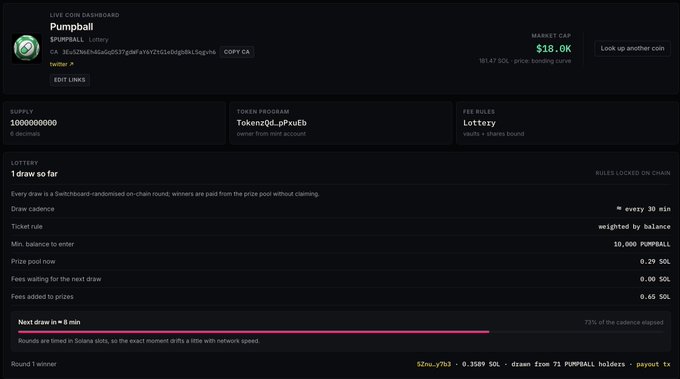Select the $18.0K market cap value

pyautogui.click(x=553, y=49)
